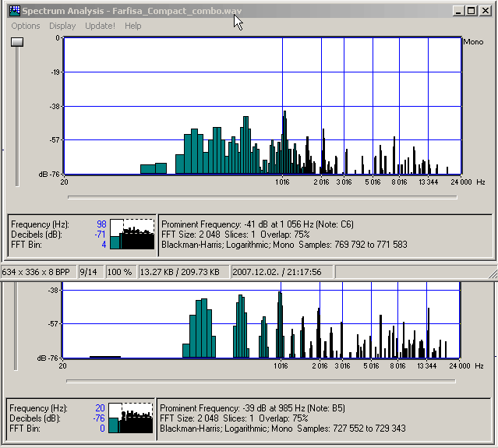The height and width of the screenshot is (448, 498).
Task: Click the FFT Bin value 4
Action: [x=104, y=245]
